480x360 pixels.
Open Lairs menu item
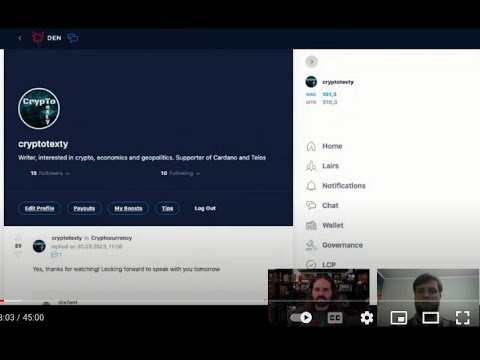pos(330,166)
